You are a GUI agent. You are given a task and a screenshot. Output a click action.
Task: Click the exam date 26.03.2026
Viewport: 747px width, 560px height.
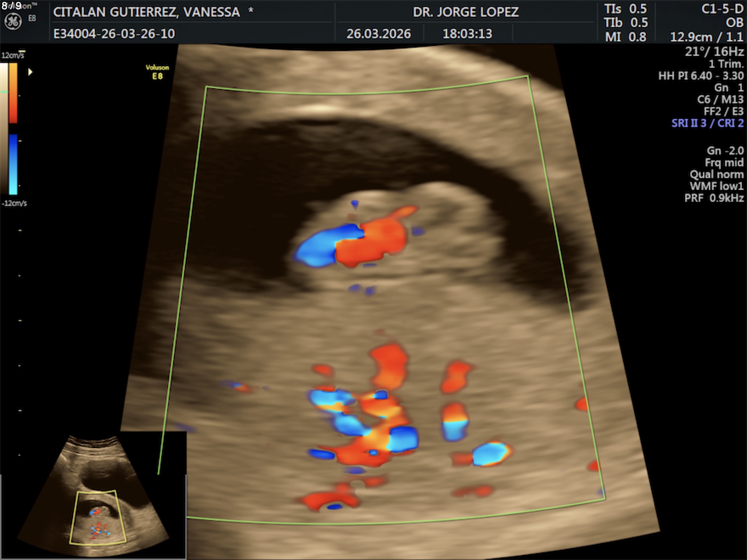(379, 34)
